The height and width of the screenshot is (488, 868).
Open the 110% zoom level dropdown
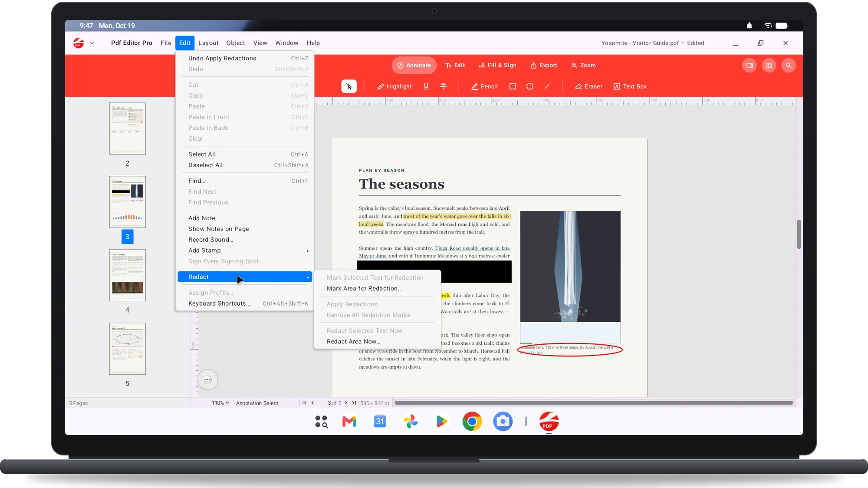click(x=220, y=403)
